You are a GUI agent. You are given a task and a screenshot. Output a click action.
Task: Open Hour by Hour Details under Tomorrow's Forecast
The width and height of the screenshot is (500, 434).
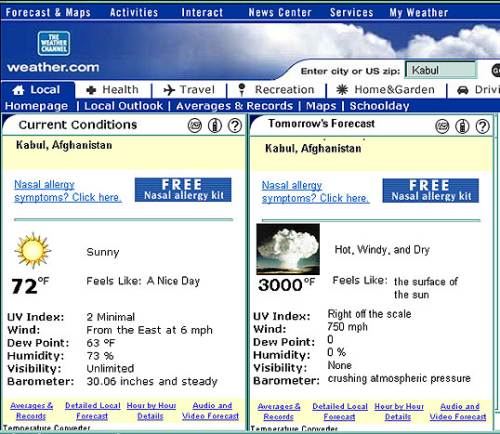click(x=399, y=412)
